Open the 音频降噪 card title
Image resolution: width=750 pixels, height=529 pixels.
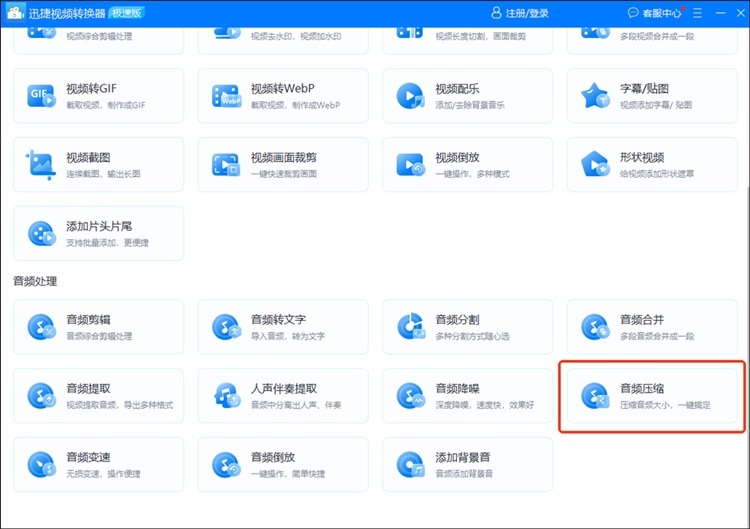[457, 388]
